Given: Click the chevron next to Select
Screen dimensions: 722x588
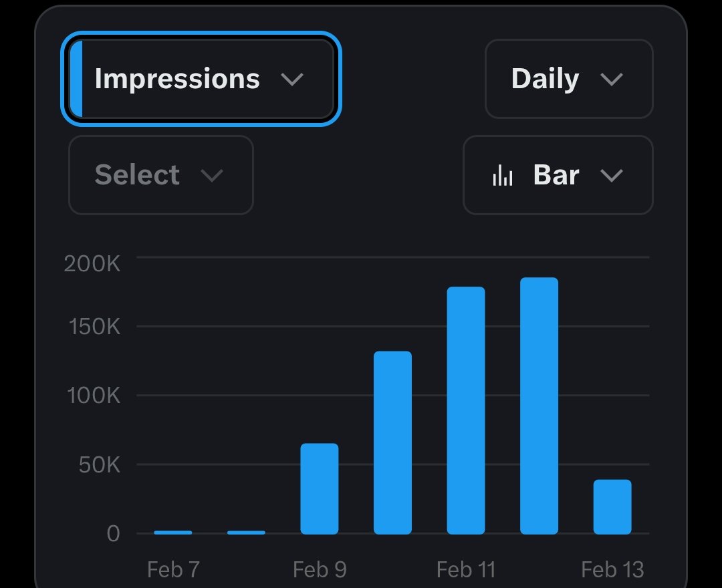Looking at the screenshot, I should 212,176.
